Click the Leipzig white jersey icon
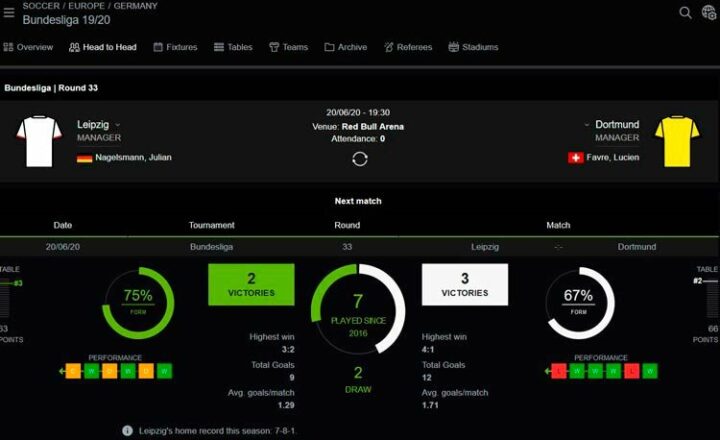Viewport: 720px width, 440px height. click(x=39, y=141)
